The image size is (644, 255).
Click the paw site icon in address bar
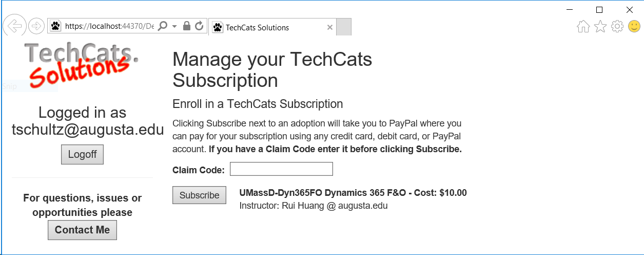tap(56, 26)
